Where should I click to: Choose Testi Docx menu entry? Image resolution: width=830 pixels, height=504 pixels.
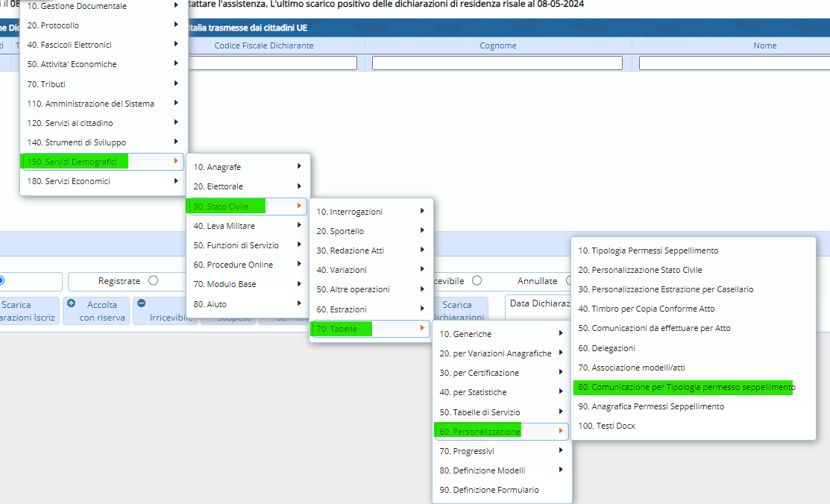(x=606, y=426)
